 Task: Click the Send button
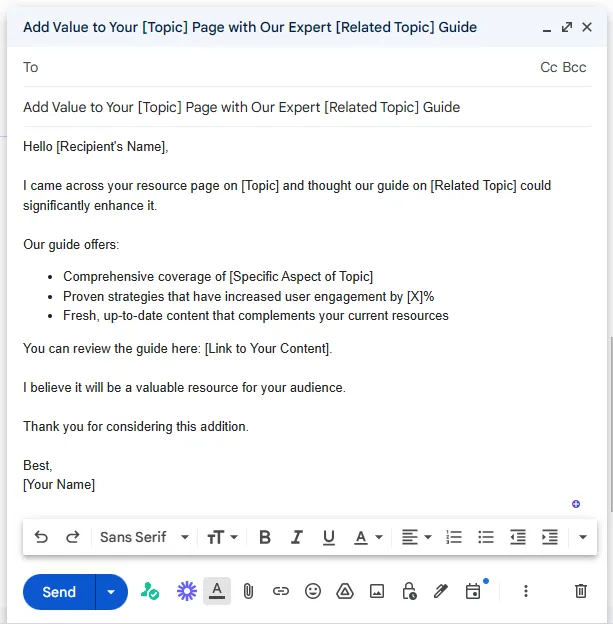coord(59,592)
